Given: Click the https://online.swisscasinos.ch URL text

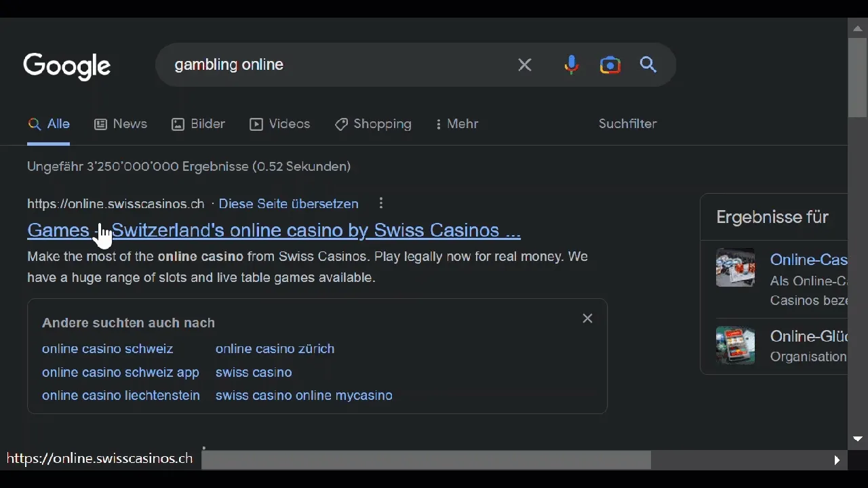Looking at the screenshot, I should click(115, 204).
